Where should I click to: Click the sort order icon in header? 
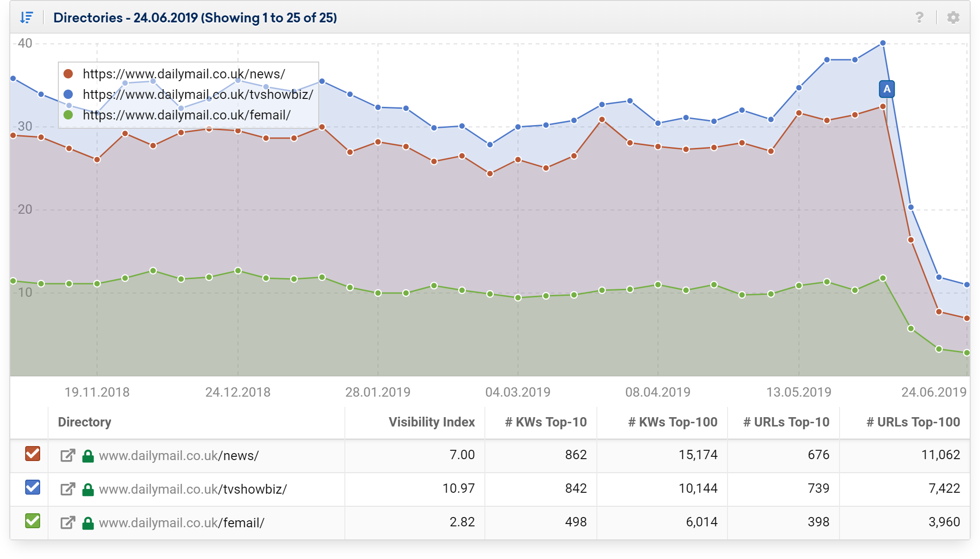pyautogui.click(x=27, y=18)
